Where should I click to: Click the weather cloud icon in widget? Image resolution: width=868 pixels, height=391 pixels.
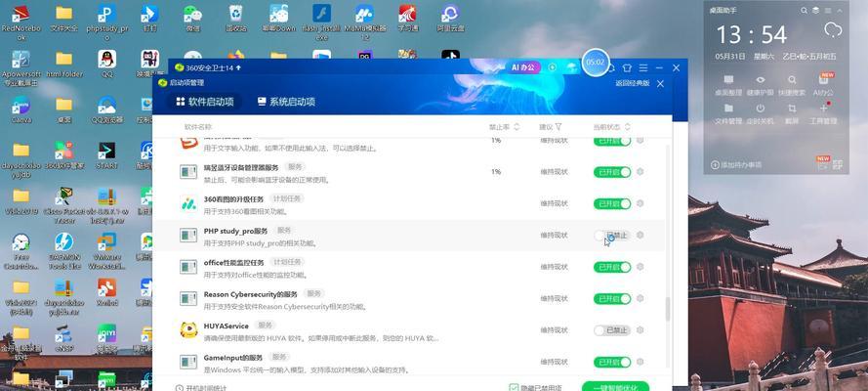[833, 29]
